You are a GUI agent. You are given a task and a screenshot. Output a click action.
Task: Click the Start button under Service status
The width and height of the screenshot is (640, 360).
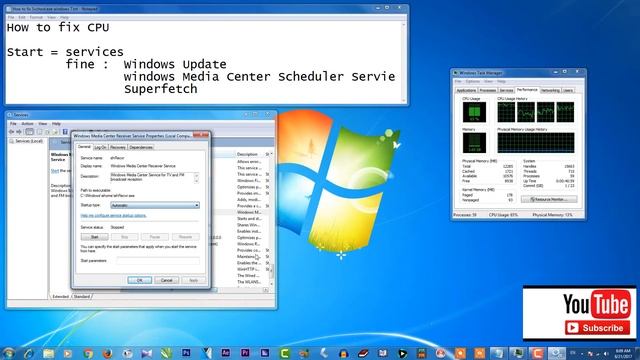pos(94,237)
